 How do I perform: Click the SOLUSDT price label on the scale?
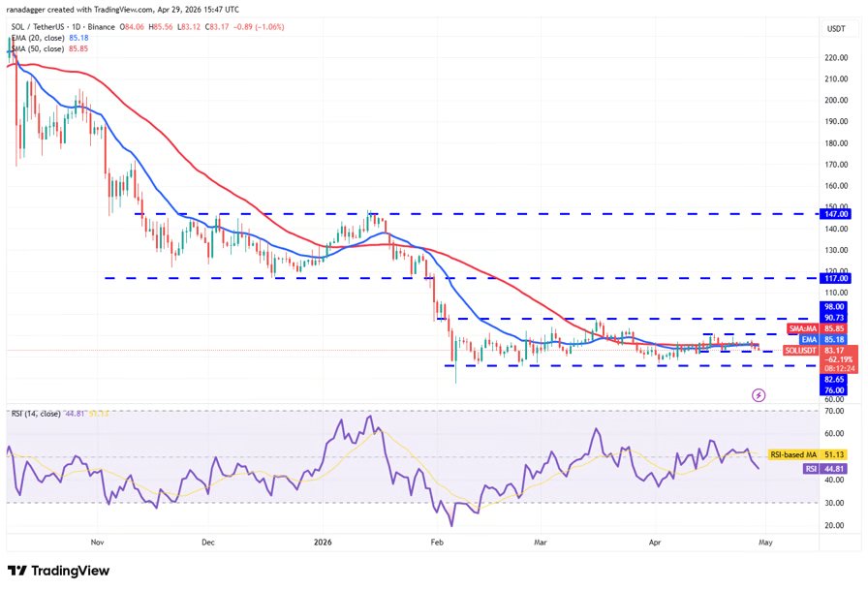802,350
